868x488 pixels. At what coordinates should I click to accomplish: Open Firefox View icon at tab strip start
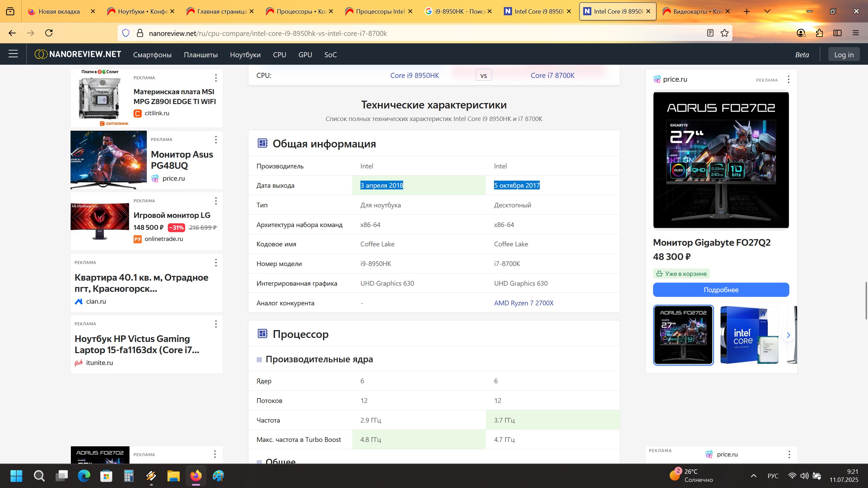point(10,11)
